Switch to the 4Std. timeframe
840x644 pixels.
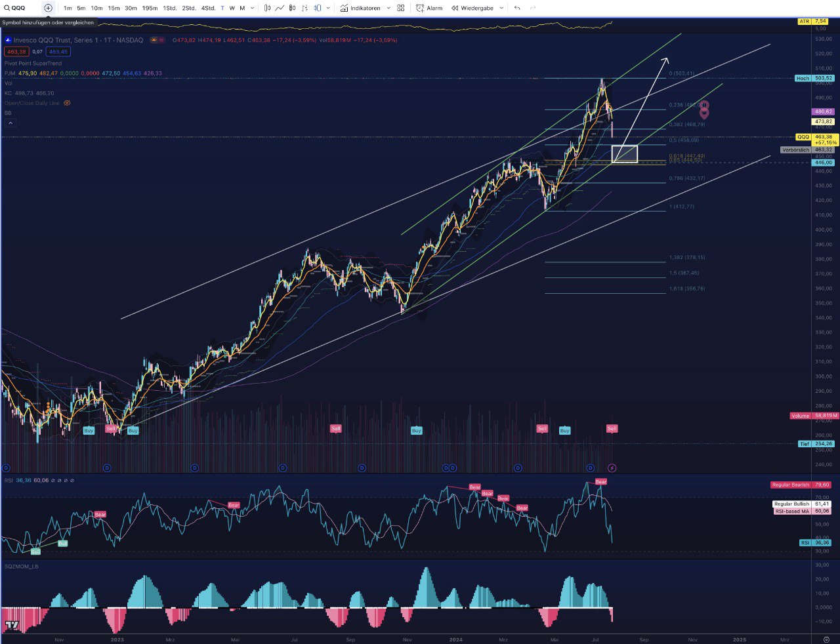pos(208,8)
